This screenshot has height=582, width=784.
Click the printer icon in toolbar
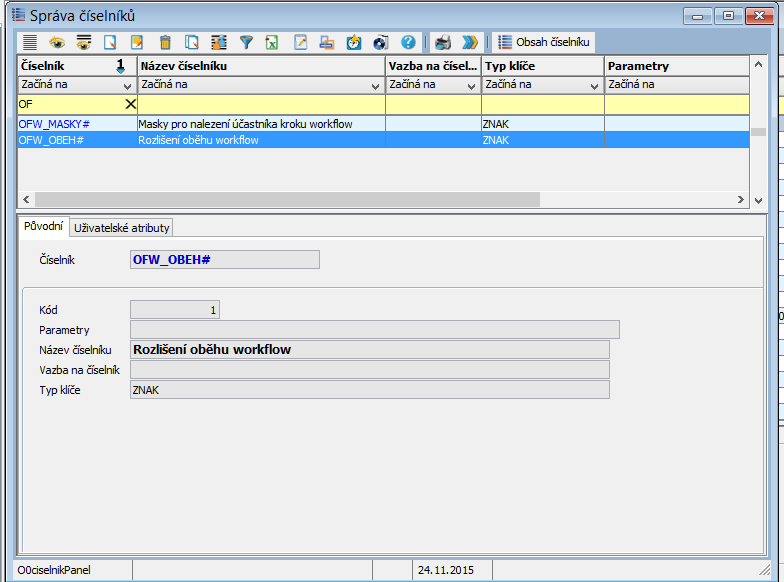tap(443, 43)
